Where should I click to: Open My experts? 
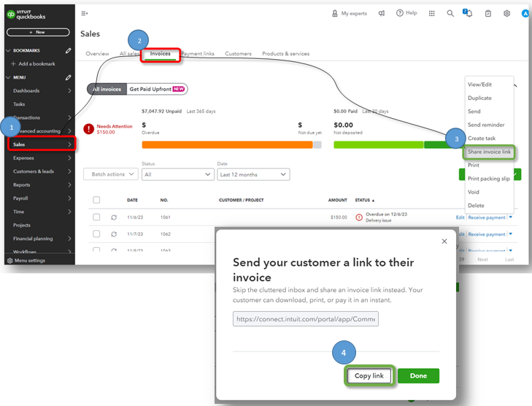[350, 13]
